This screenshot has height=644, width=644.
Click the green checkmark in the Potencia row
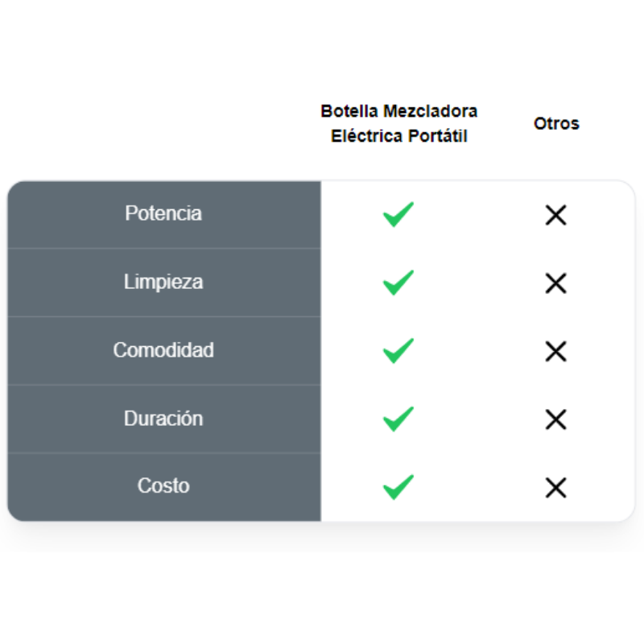[x=398, y=214]
